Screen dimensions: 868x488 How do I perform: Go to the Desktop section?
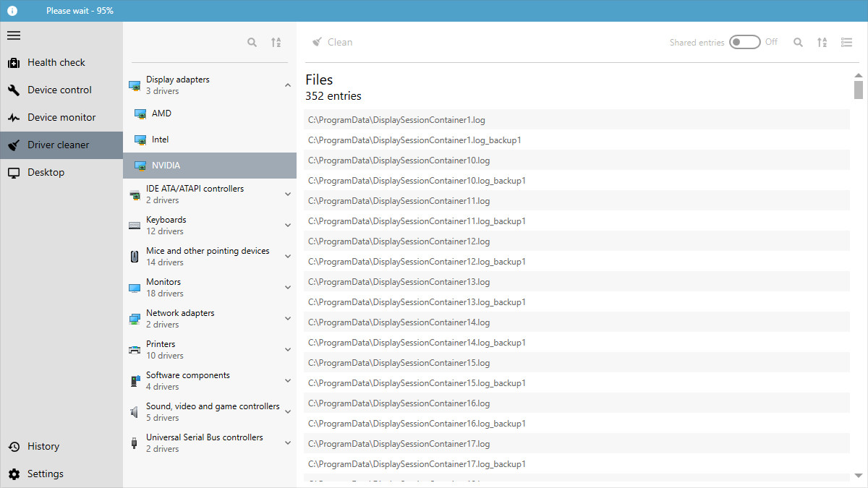pos(14,172)
